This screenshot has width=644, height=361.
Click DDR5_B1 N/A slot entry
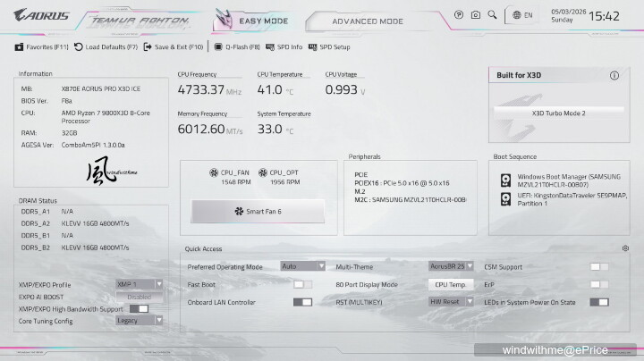(47, 236)
